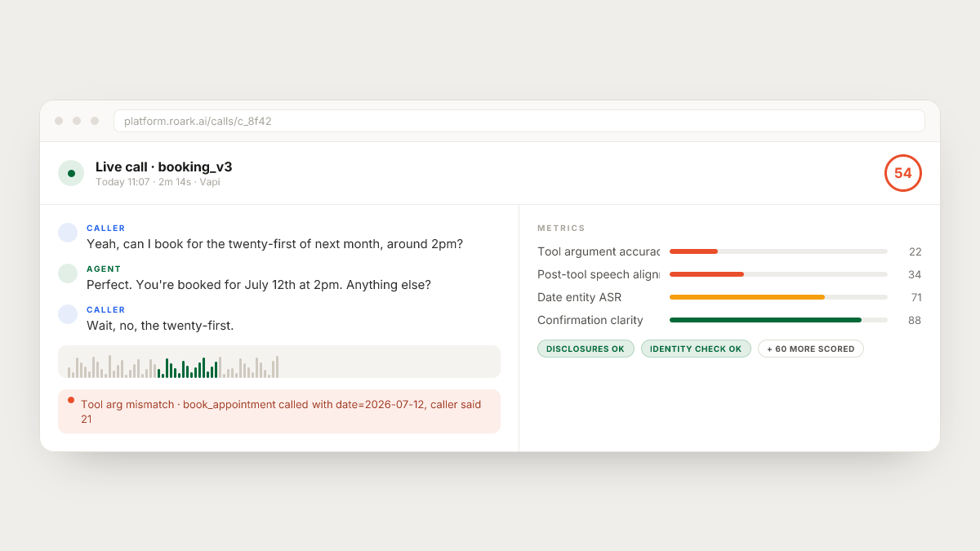Seek to the green section of the waveform
Image resolution: width=980 pixels, height=551 pixels.
click(x=189, y=367)
